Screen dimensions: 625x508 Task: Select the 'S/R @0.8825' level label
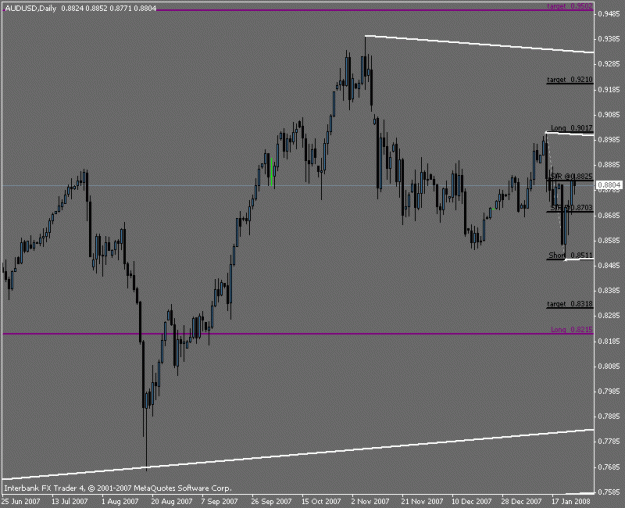(571, 176)
